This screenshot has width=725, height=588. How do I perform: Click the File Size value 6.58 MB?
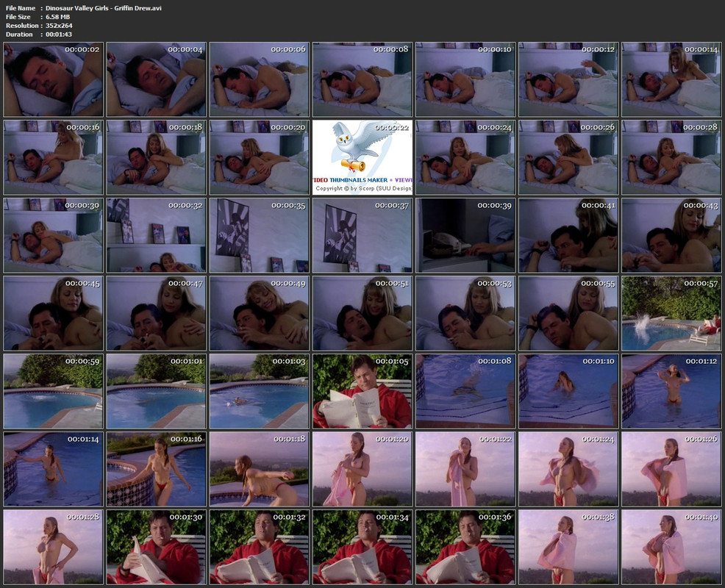click(x=58, y=17)
